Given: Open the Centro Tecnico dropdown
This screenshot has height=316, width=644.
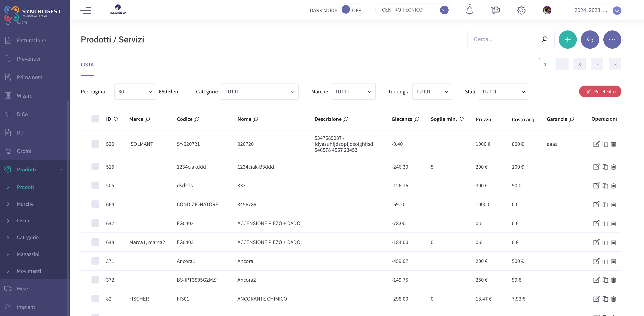Looking at the screenshot, I should 413,10.
